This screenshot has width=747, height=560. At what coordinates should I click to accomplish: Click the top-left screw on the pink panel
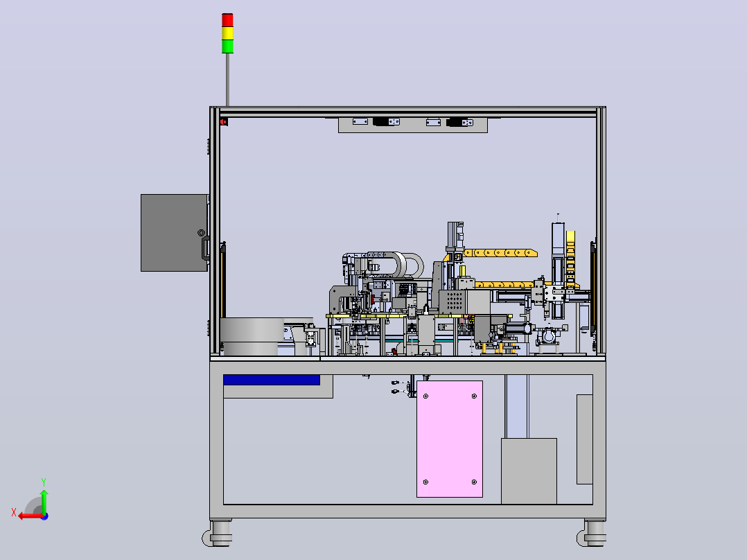click(426, 396)
